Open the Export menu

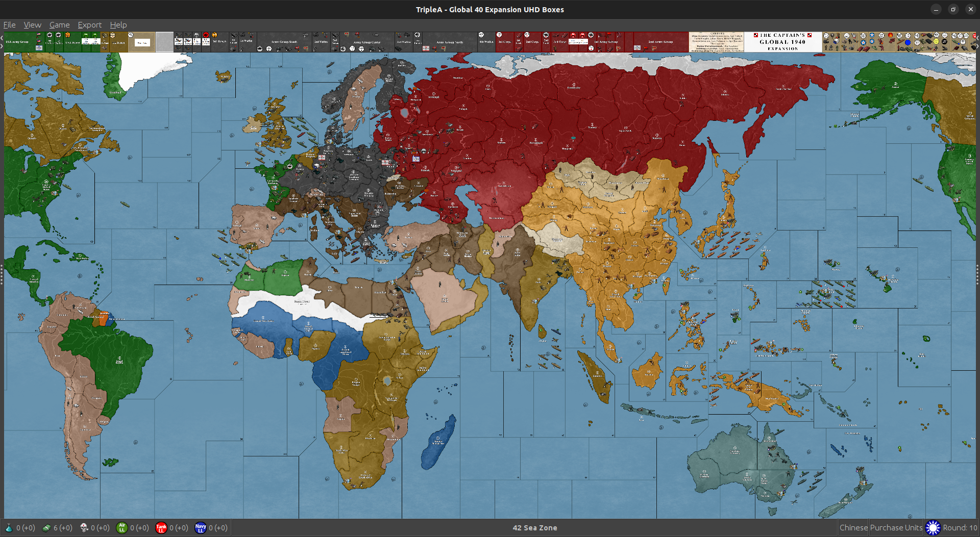(x=89, y=24)
